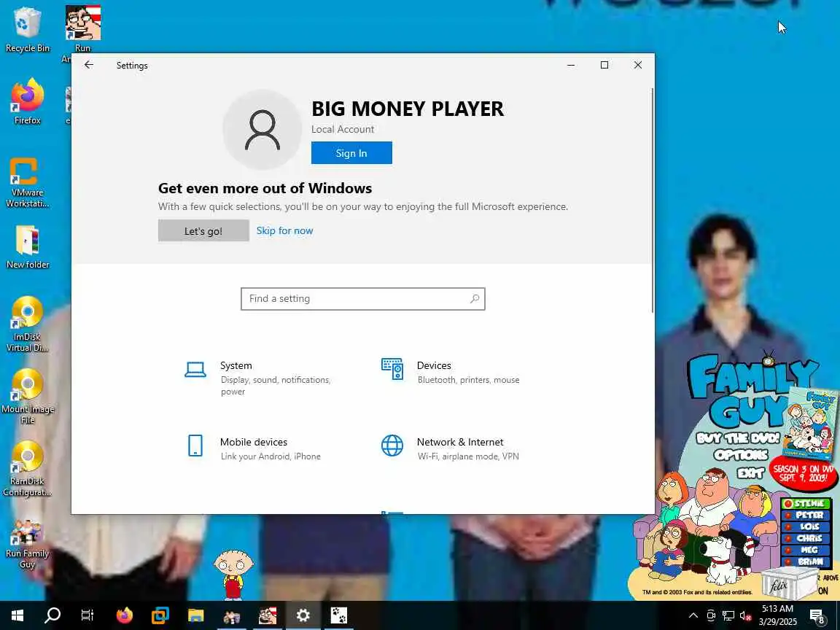Open Network & Internet globe icon

point(392,446)
